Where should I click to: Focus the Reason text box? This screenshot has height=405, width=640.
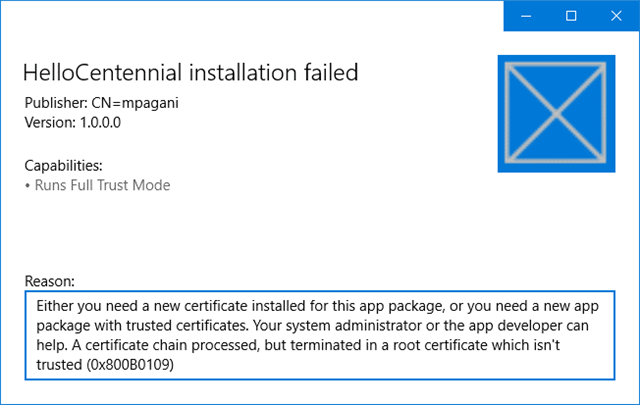[x=320, y=336]
